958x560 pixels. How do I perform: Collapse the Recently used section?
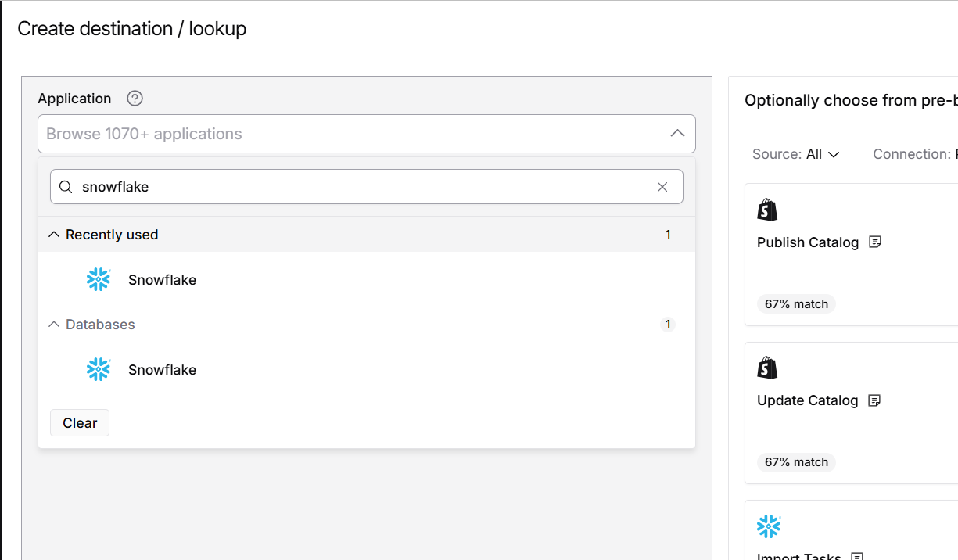tap(54, 235)
